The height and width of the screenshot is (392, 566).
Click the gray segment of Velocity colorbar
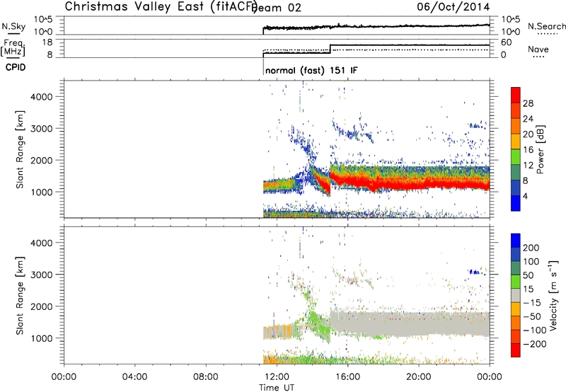pos(516,296)
